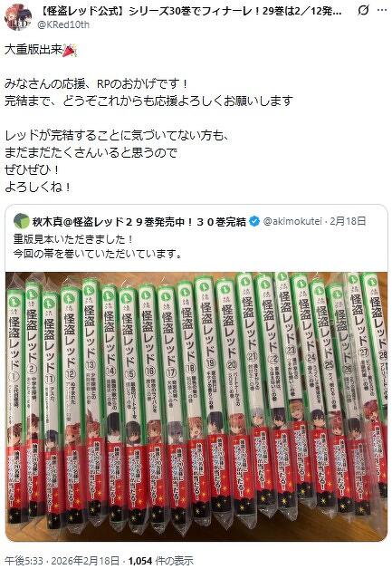The height and width of the screenshot is (569, 392).
Task: Click the timestamp 午後5:33 · 2026年2月18日
Action: point(62,561)
